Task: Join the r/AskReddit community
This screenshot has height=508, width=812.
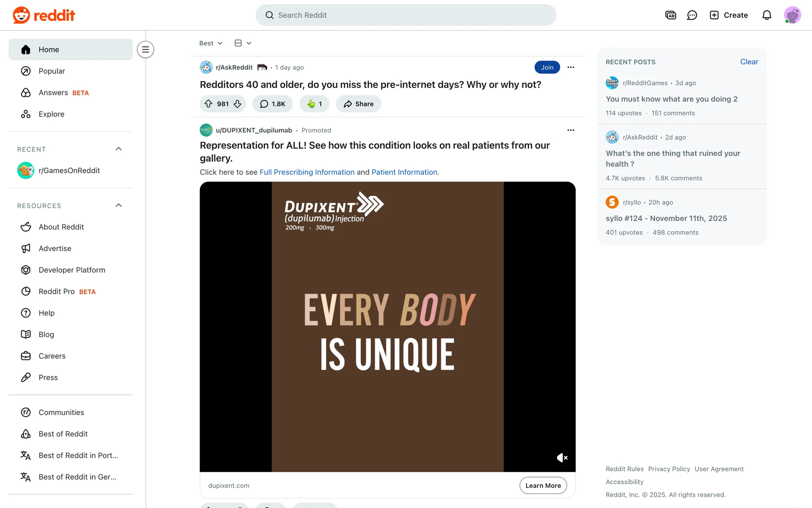Action: 547,67
